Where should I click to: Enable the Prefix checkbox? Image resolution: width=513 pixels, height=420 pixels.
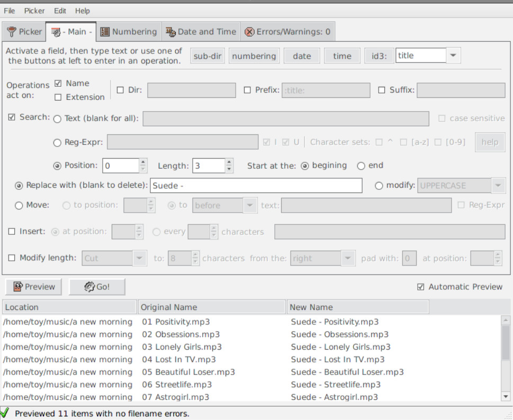247,90
